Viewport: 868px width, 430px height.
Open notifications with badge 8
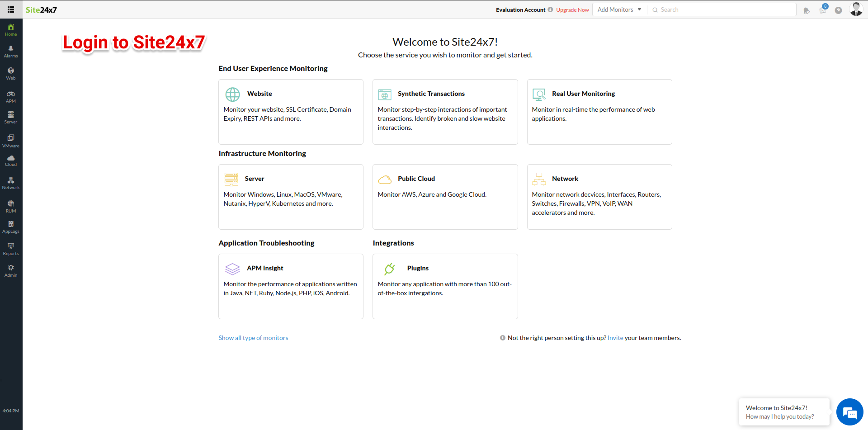[823, 9]
